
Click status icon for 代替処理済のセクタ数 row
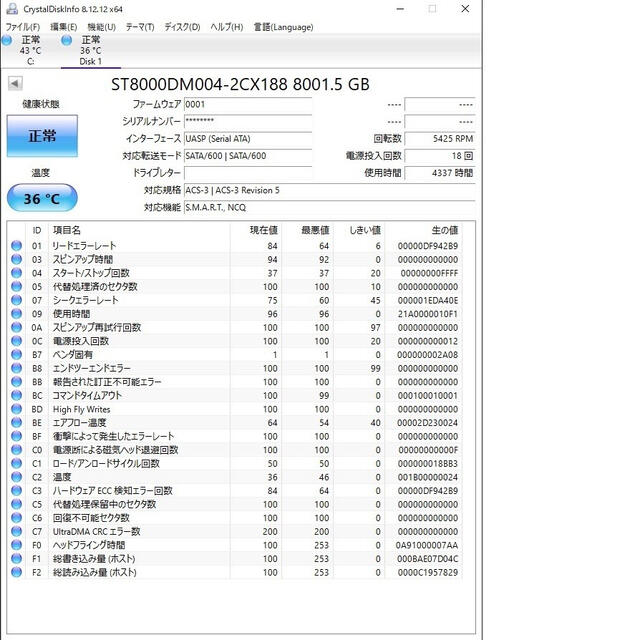(x=16, y=287)
